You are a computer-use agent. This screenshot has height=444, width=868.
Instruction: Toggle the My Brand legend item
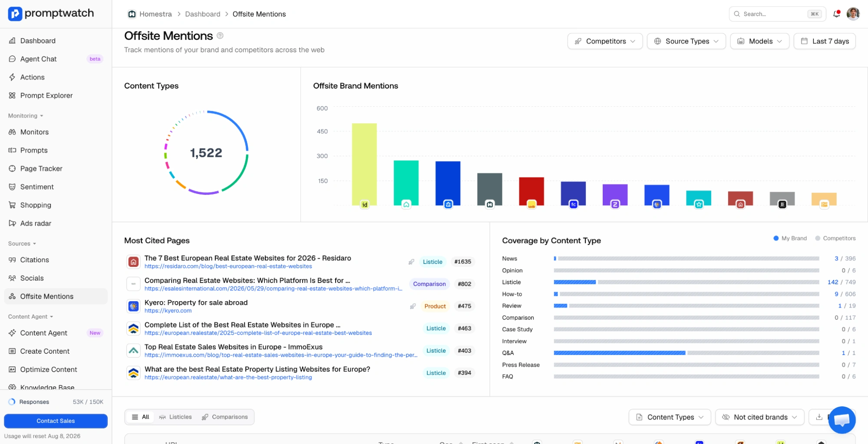pyautogui.click(x=790, y=238)
